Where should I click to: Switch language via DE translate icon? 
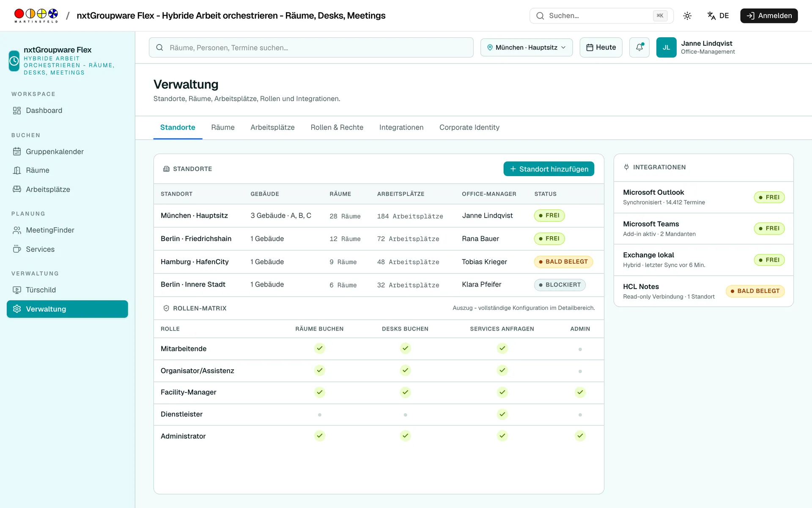click(x=718, y=16)
